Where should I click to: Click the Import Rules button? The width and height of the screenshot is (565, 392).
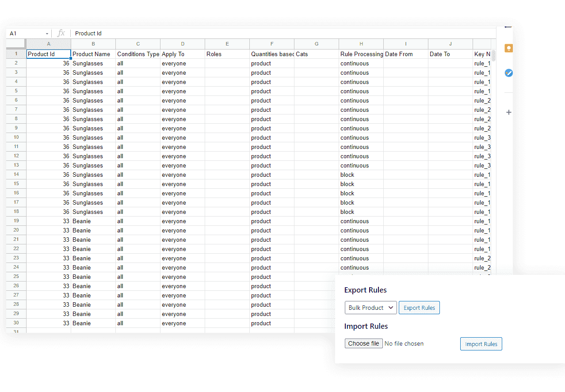[x=481, y=344]
